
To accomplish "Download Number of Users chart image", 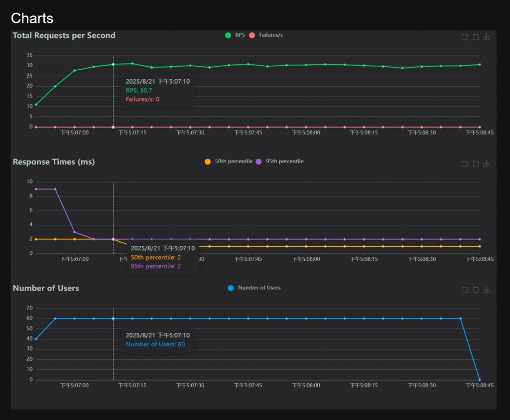I will tap(487, 290).
